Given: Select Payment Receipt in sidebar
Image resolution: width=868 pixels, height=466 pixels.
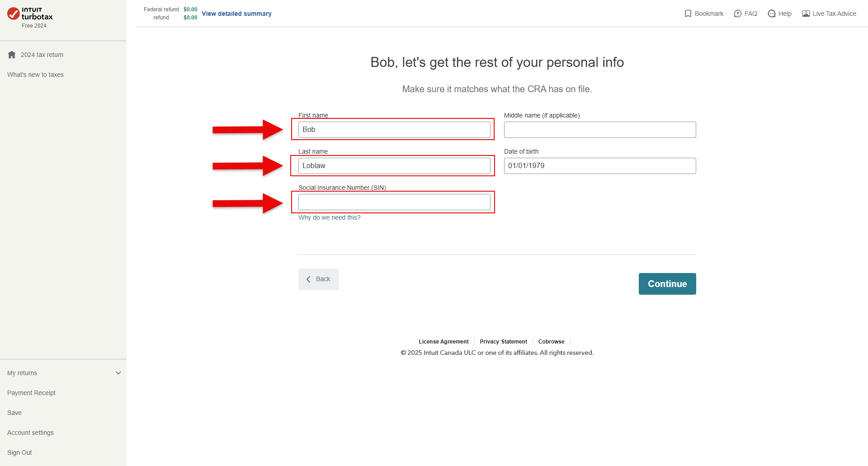Looking at the screenshot, I should pyautogui.click(x=31, y=393).
